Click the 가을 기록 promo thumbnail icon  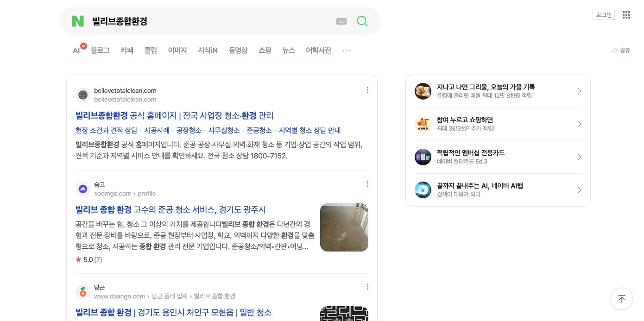tap(423, 91)
